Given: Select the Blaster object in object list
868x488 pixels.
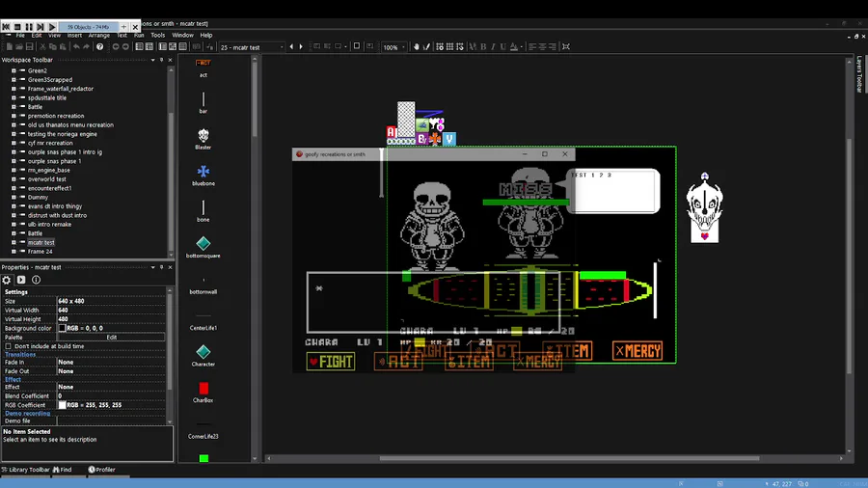Looking at the screenshot, I should point(203,138).
